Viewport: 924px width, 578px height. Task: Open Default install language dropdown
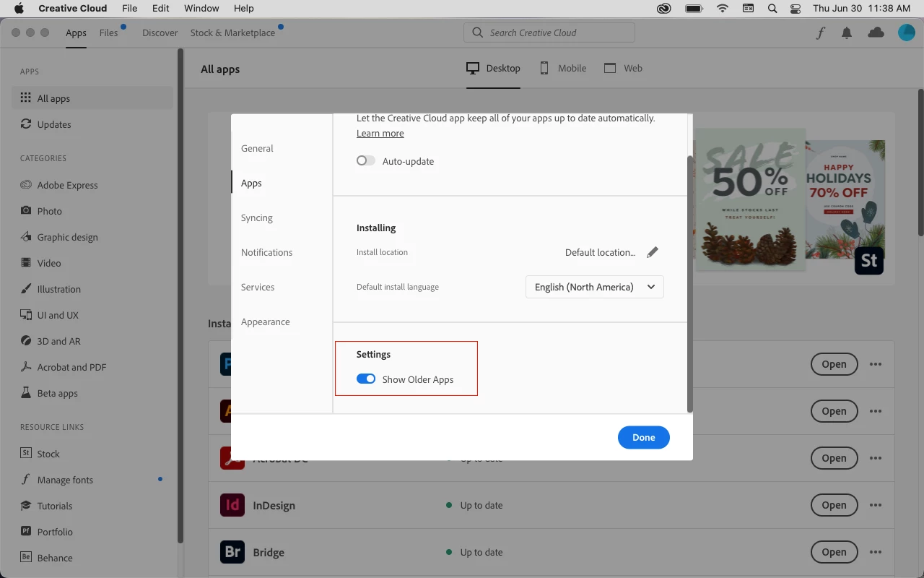(595, 287)
